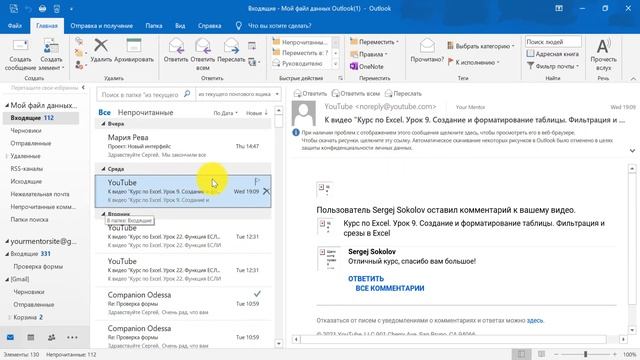Flag the selected YouTube message
Image resolution: width=640 pixels, height=360 pixels.
[x=257, y=181]
